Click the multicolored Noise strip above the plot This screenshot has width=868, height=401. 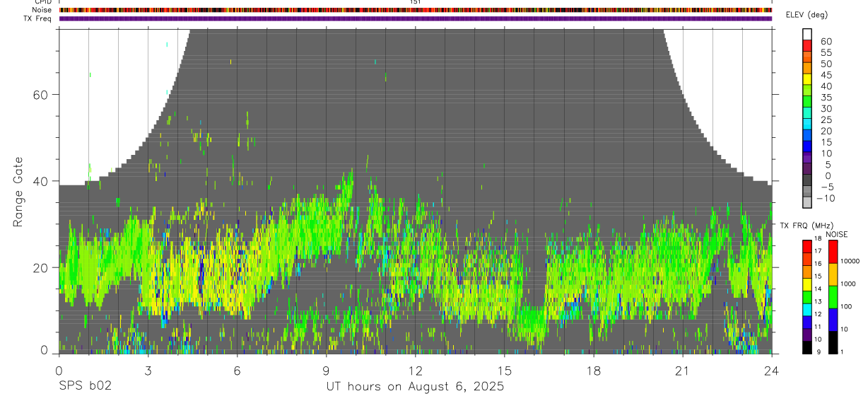point(415,10)
